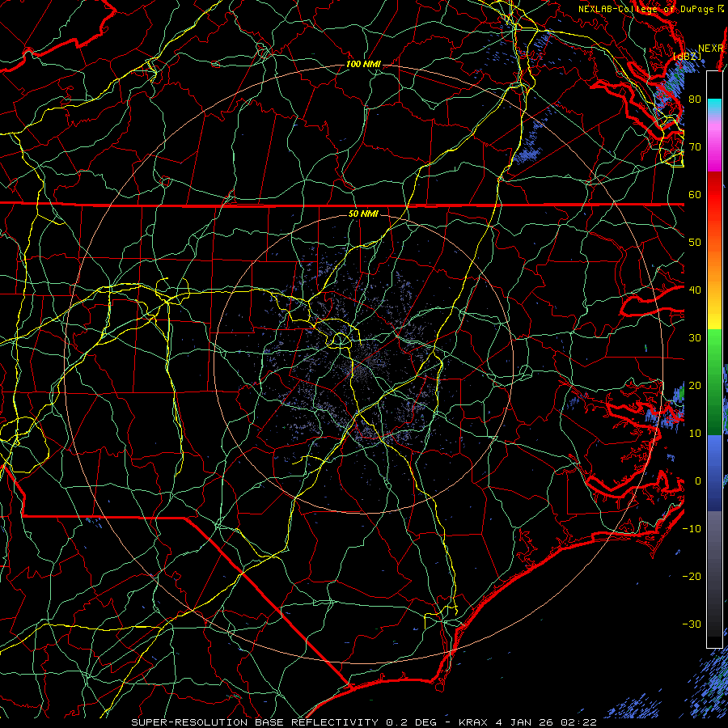Click the 20 value on the dBZ scale
728x728 pixels.
coord(695,385)
